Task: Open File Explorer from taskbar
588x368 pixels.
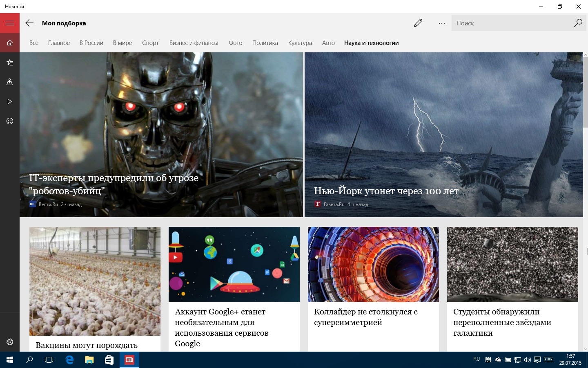Action: pyautogui.click(x=89, y=360)
